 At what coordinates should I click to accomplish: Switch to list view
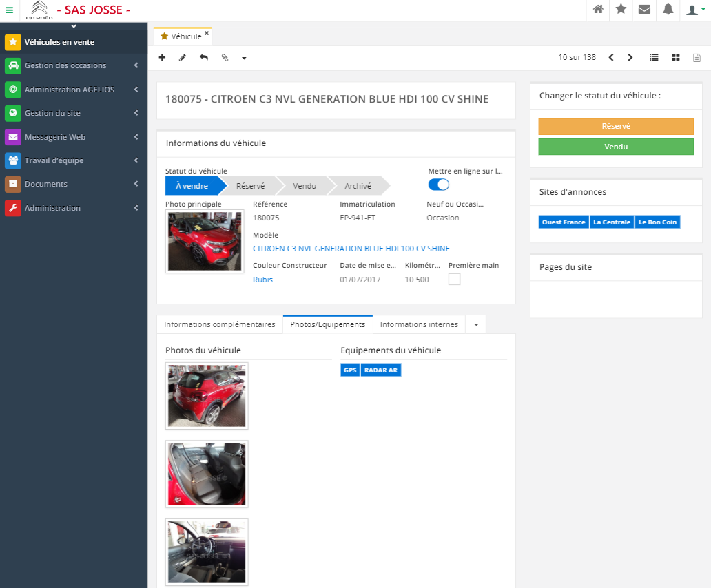(x=654, y=58)
